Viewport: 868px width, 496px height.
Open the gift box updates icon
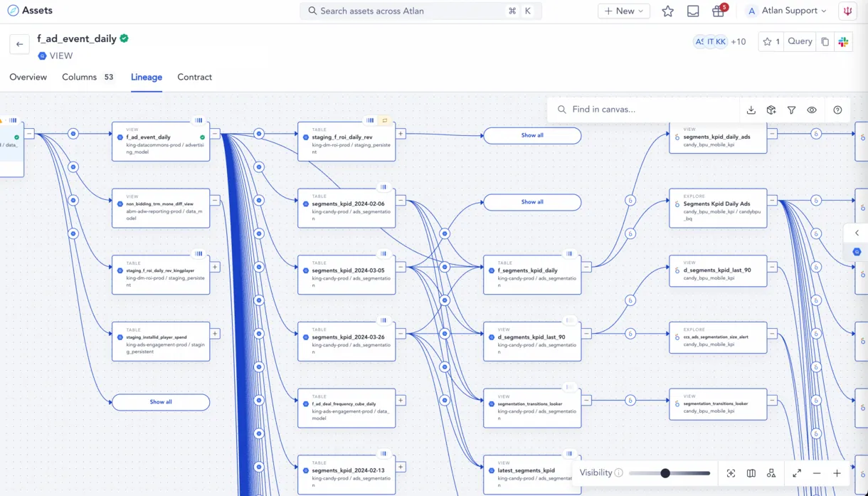(x=718, y=11)
